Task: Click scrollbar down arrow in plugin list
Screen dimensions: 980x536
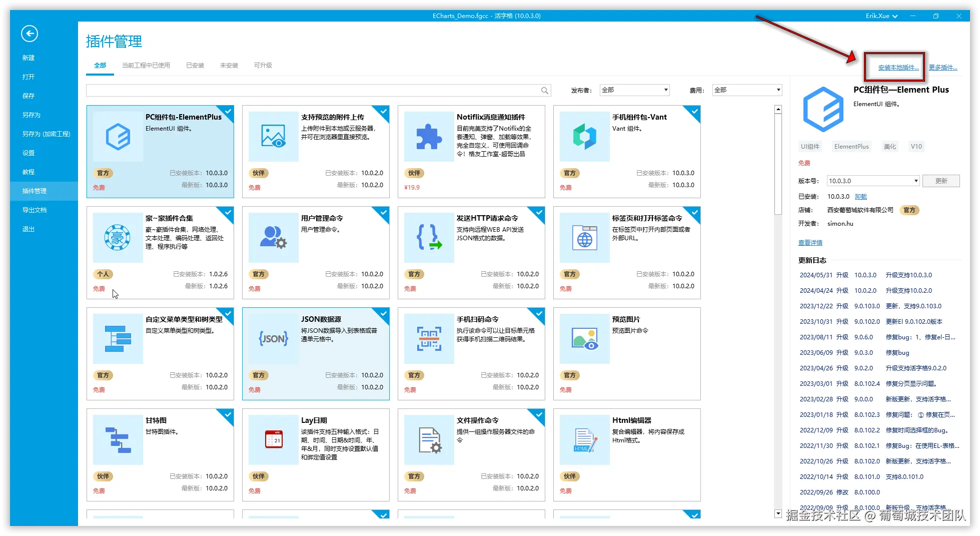Action: pos(778,513)
